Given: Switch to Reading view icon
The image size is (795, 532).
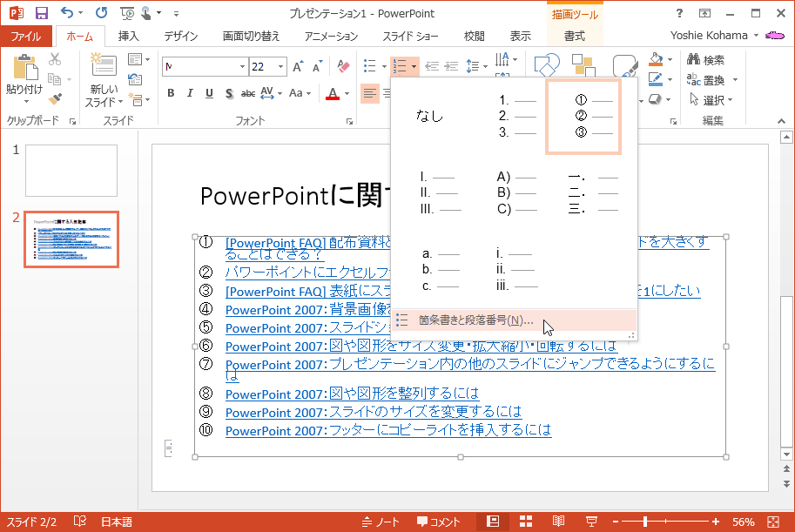Looking at the screenshot, I should pyautogui.click(x=558, y=522).
